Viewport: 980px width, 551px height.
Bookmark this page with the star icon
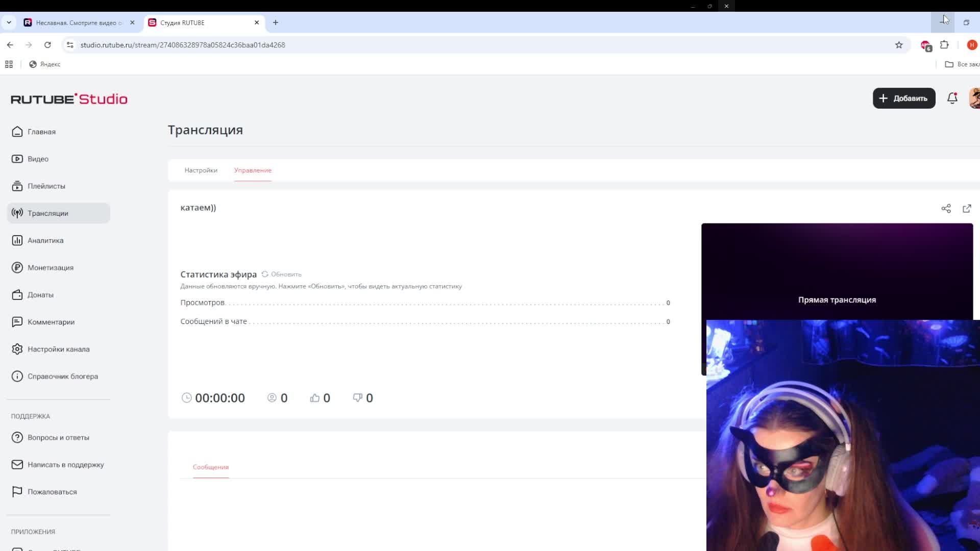coord(899,45)
